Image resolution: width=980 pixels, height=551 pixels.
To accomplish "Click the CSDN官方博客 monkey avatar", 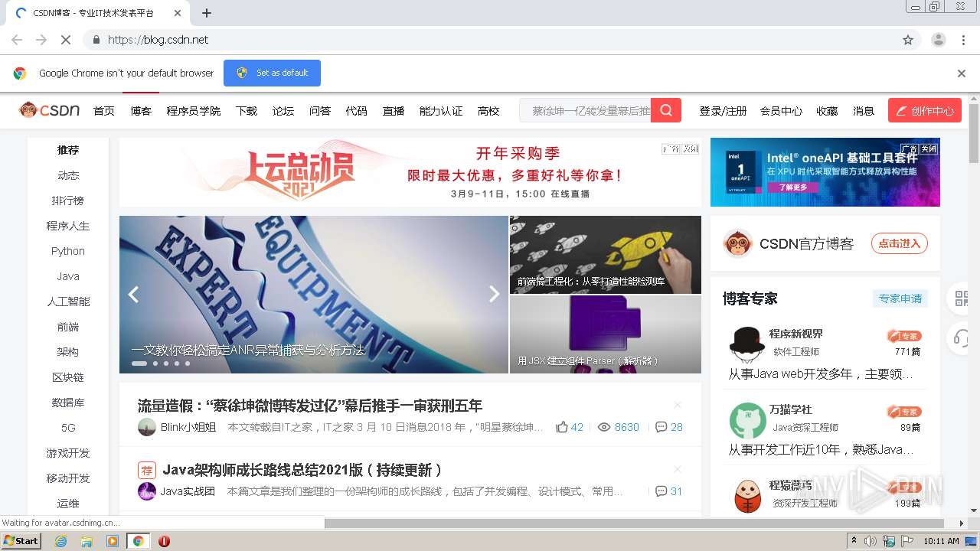I will coord(737,244).
